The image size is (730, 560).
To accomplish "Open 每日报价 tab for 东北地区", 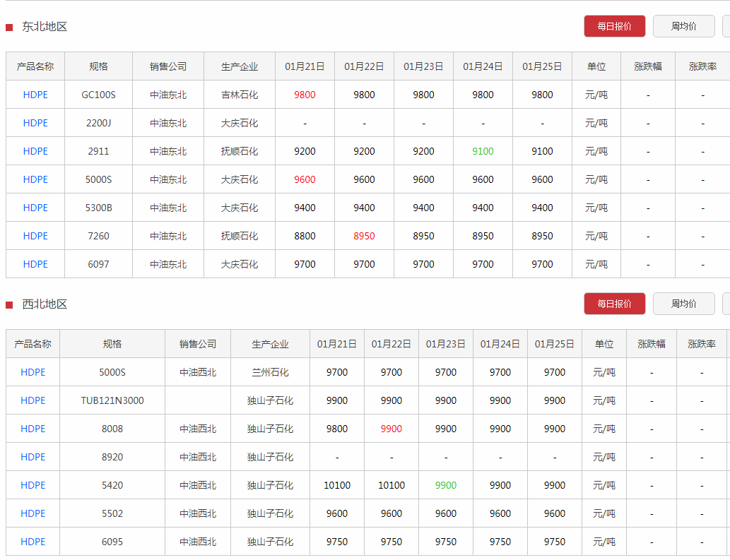I will point(615,26).
